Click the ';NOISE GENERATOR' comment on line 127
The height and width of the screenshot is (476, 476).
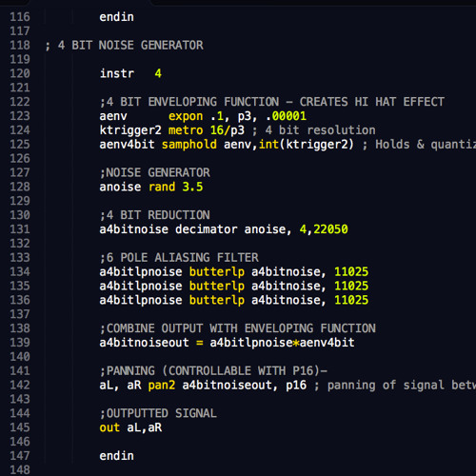(155, 172)
